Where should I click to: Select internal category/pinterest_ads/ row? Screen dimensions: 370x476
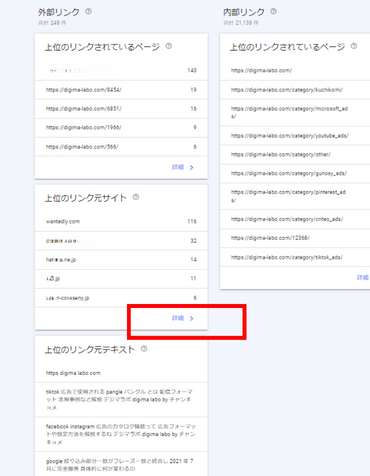pyautogui.click(x=295, y=196)
